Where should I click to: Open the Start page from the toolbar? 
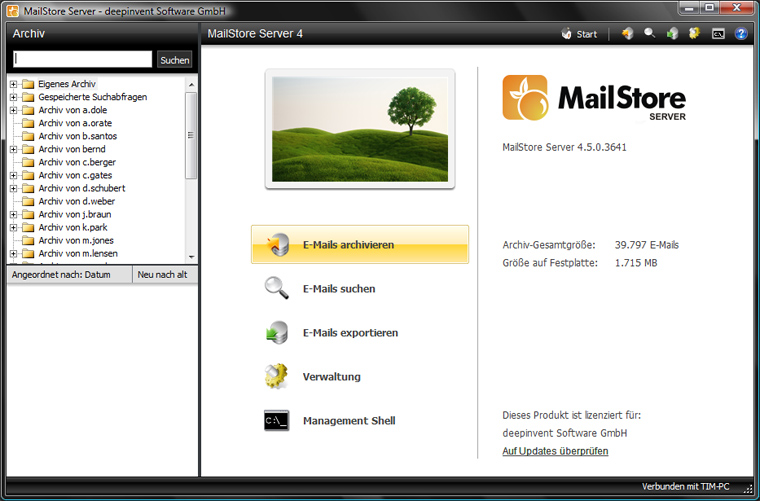pos(579,34)
